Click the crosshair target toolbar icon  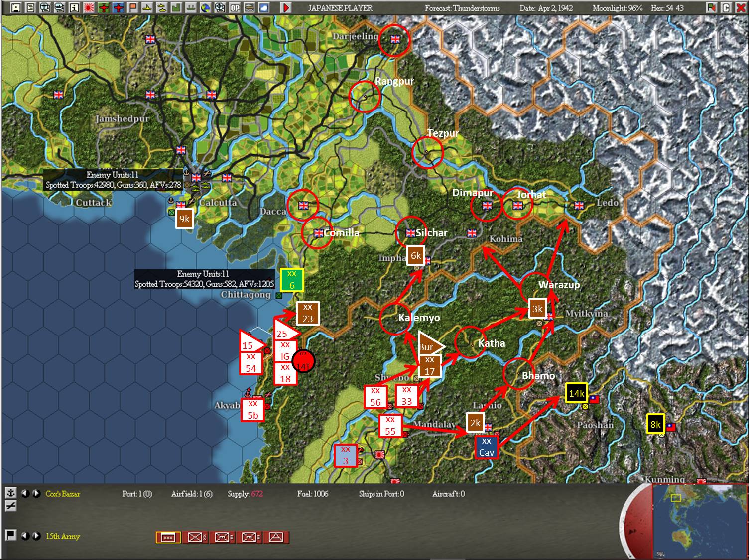[x=221, y=8]
